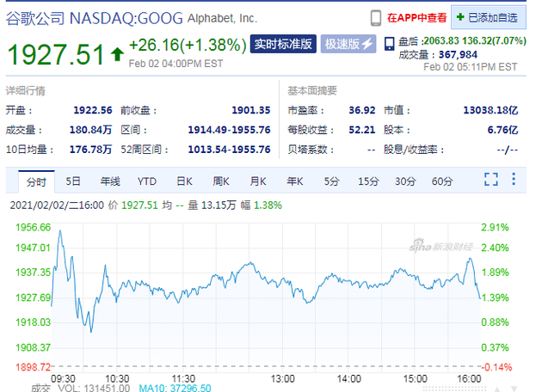Switch to 极速版 fast mode

(x=348, y=44)
